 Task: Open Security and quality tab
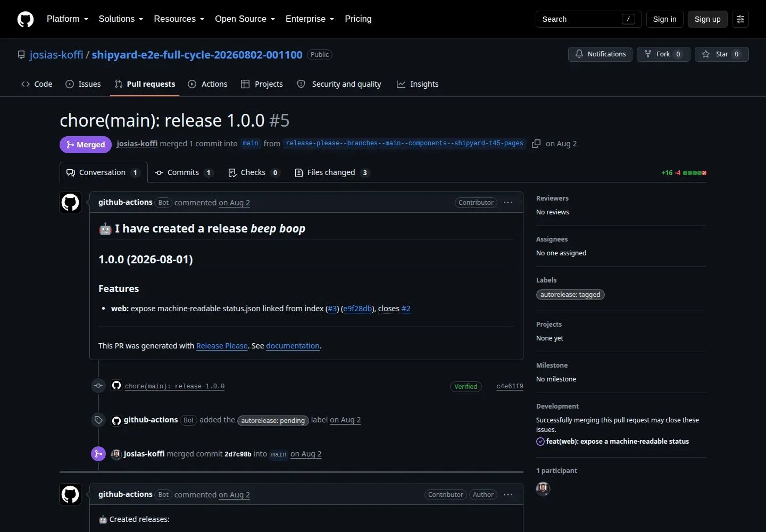(339, 84)
